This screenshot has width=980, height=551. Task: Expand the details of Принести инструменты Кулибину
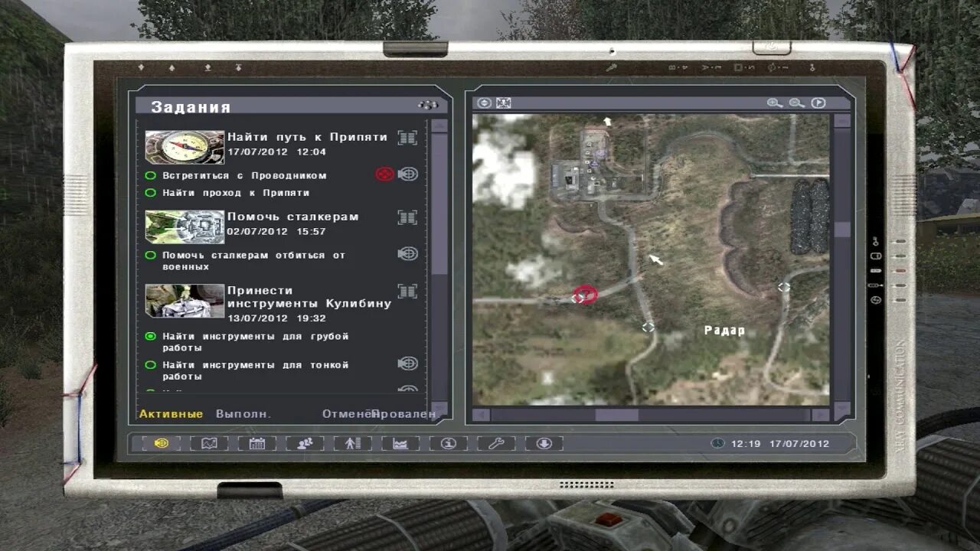pyautogui.click(x=407, y=291)
